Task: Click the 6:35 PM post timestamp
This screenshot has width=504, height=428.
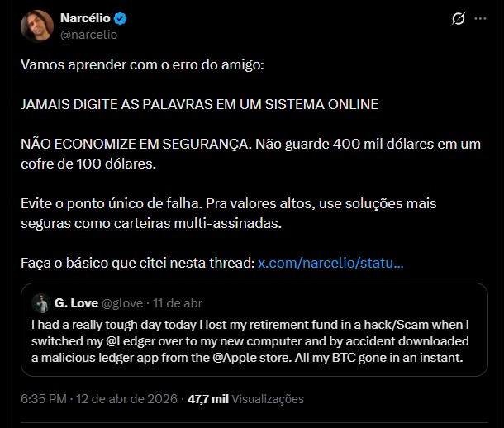Action: [44, 398]
